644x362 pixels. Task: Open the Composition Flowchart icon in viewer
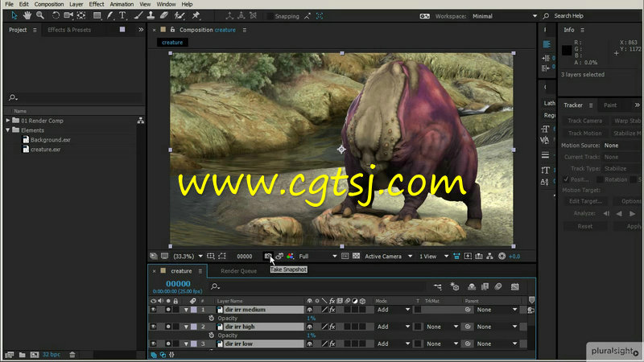(489, 256)
